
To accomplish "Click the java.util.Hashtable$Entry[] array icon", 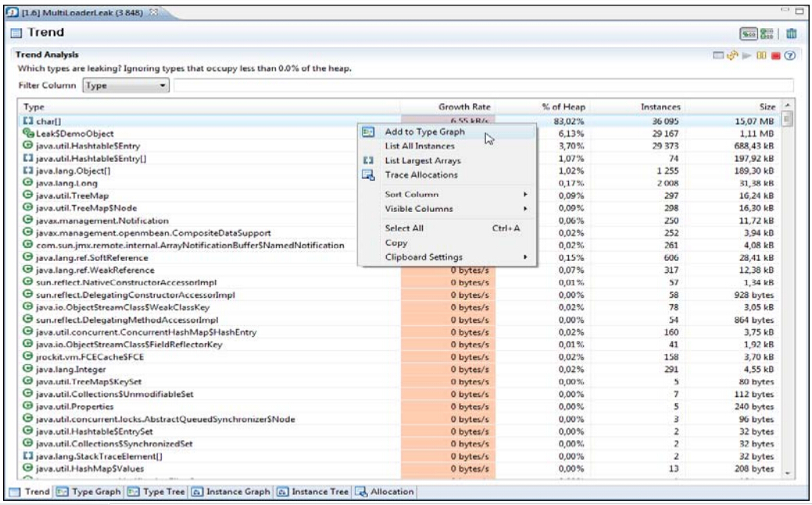I will (x=28, y=158).
